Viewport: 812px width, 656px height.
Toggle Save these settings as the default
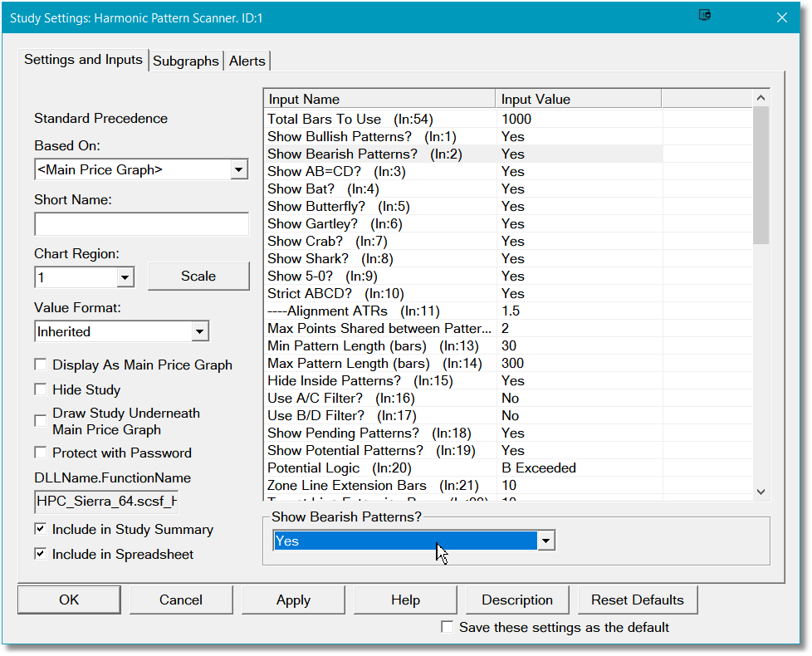[448, 627]
